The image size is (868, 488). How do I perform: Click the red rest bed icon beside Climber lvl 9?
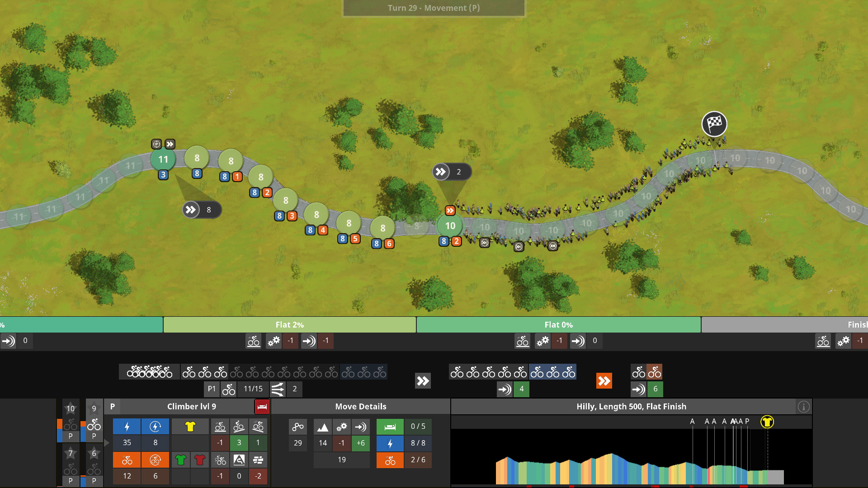[x=261, y=406]
